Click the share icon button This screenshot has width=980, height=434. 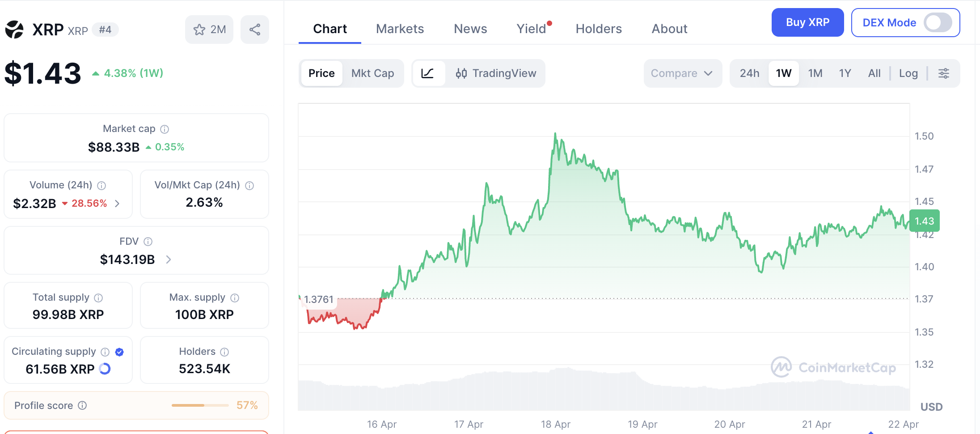(255, 30)
